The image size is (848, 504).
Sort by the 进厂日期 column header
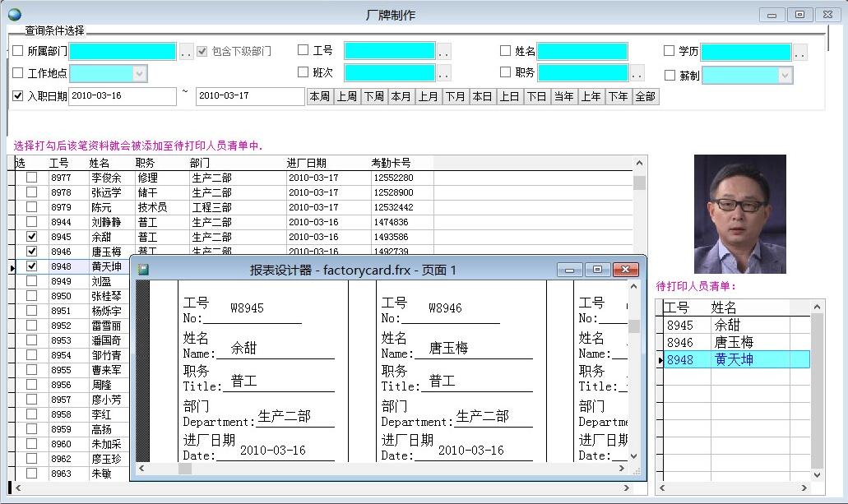coord(307,163)
